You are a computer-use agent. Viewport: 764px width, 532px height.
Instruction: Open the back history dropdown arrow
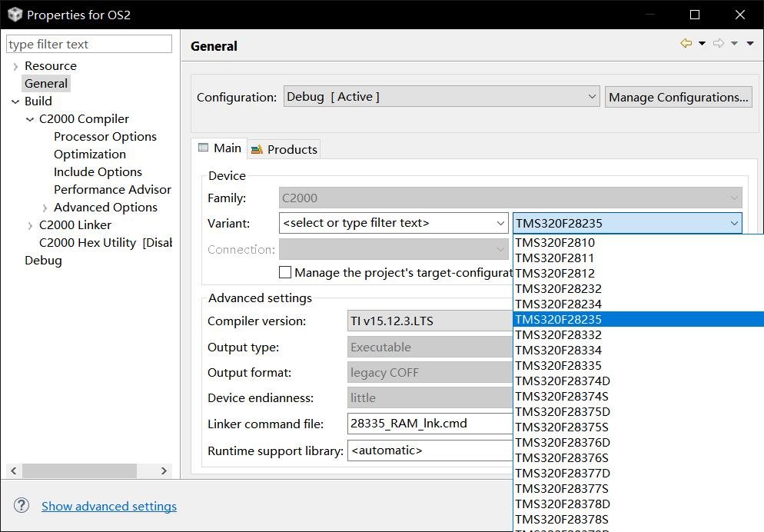click(x=702, y=44)
